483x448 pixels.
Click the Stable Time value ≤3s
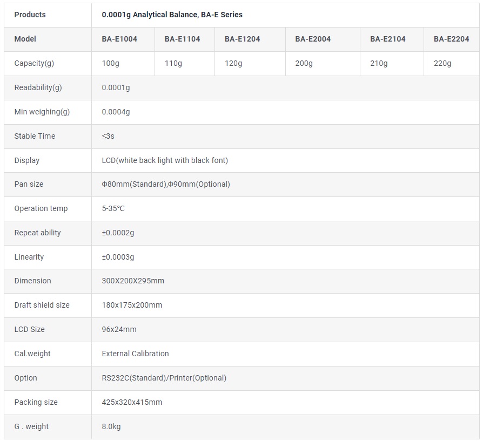coord(108,136)
